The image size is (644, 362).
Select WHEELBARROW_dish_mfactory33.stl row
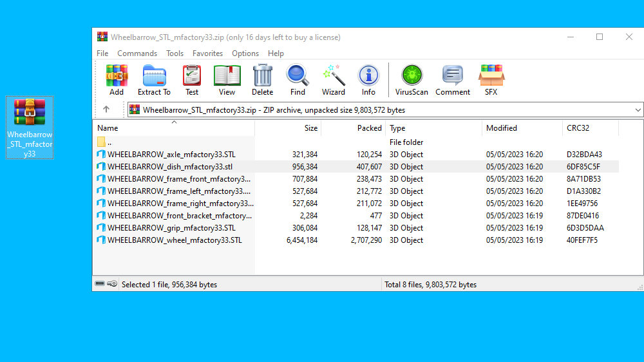(355, 167)
